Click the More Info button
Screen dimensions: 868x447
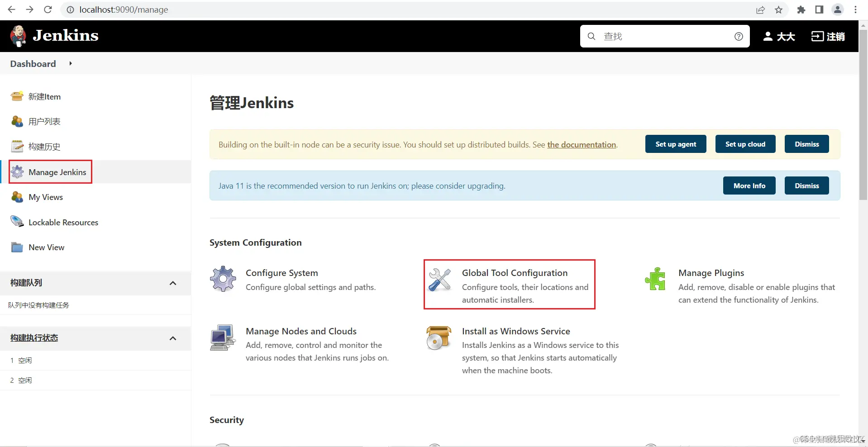coord(749,185)
